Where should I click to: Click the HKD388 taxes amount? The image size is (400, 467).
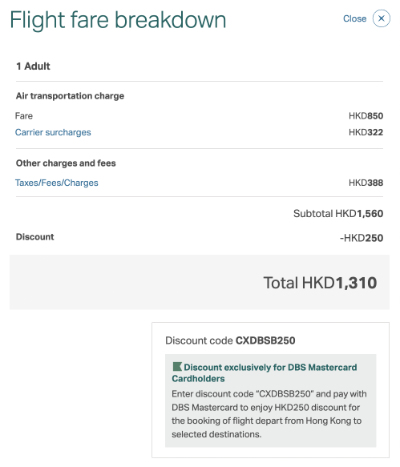tap(366, 183)
